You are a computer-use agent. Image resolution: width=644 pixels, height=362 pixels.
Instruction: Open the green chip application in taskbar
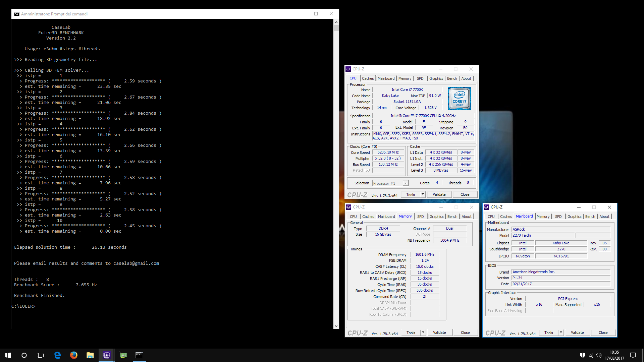[x=123, y=355]
